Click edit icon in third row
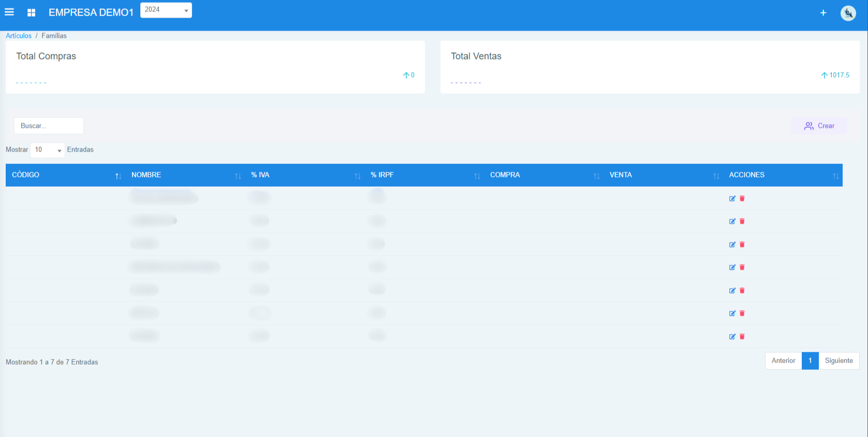This screenshot has height=437, width=868. click(732, 245)
